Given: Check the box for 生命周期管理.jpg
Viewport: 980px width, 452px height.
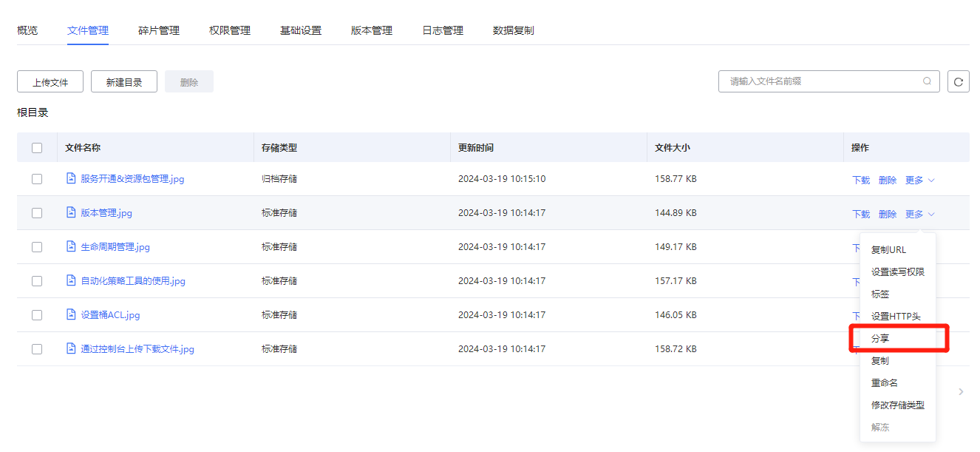Looking at the screenshot, I should point(37,247).
